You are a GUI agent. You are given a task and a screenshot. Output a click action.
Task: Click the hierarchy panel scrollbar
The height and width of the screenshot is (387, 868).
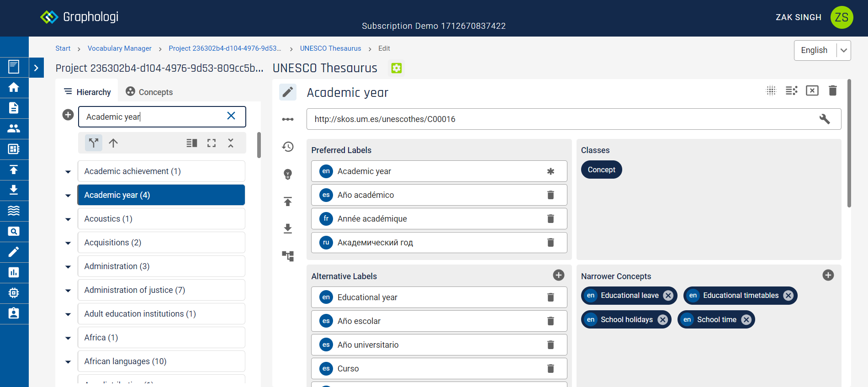pyautogui.click(x=259, y=145)
